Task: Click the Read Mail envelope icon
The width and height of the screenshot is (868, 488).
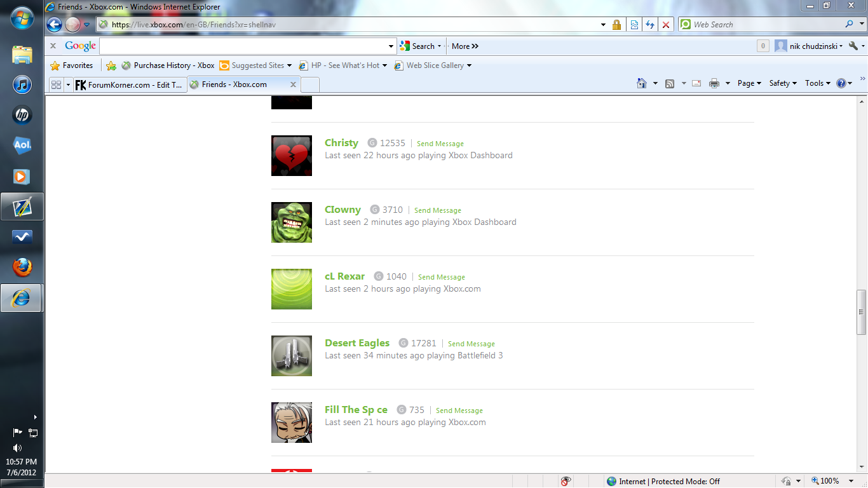Action: (x=696, y=83)
